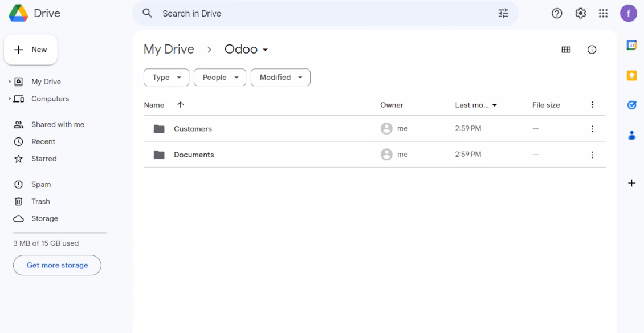Image resolution: width=644 pixels, height=333 pixels.
Task: Click the Customers folder icon
Action: [159, 129]
